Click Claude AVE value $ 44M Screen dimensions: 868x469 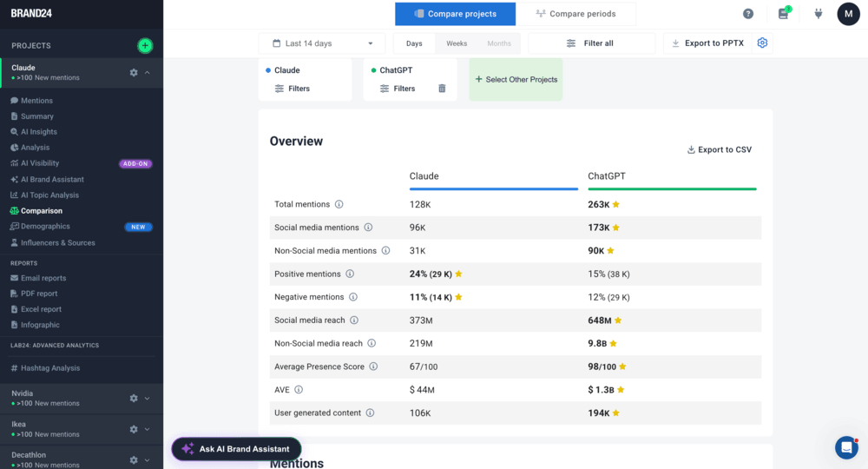(x=422, y=390)
